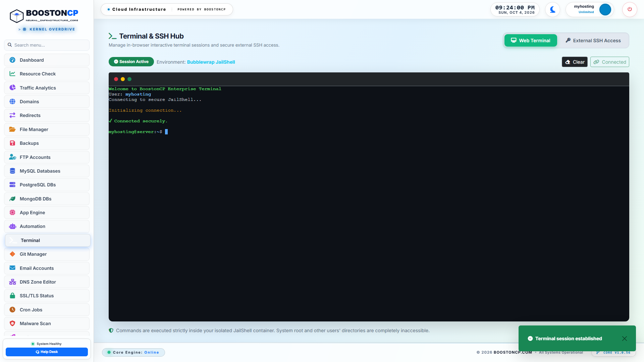Click the Traffic Analytics pie icon

(12, 88)
